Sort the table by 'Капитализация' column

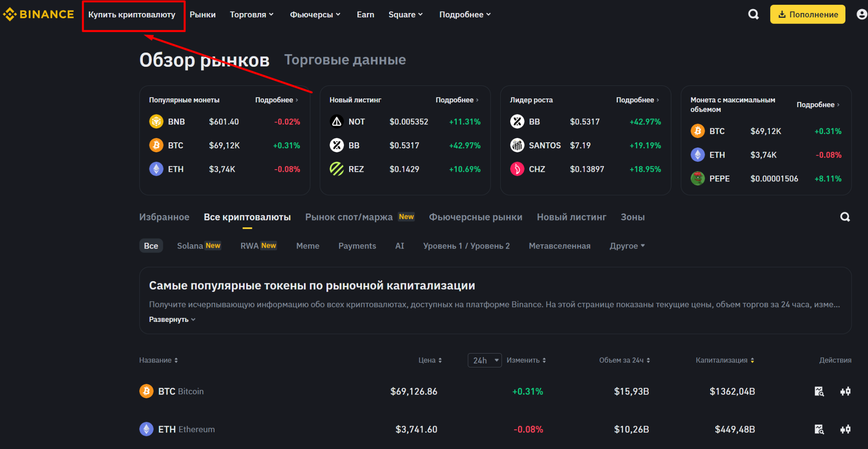click(x=724, y=360)
